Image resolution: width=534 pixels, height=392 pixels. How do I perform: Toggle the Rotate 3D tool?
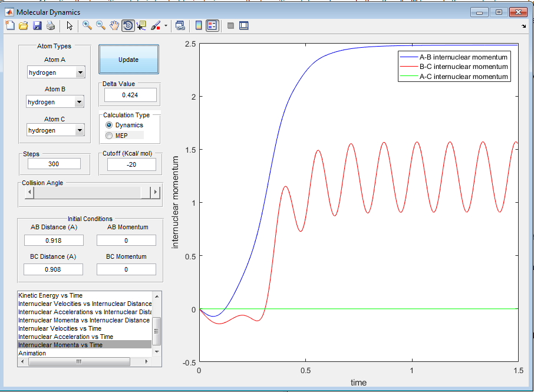[128, 25]
